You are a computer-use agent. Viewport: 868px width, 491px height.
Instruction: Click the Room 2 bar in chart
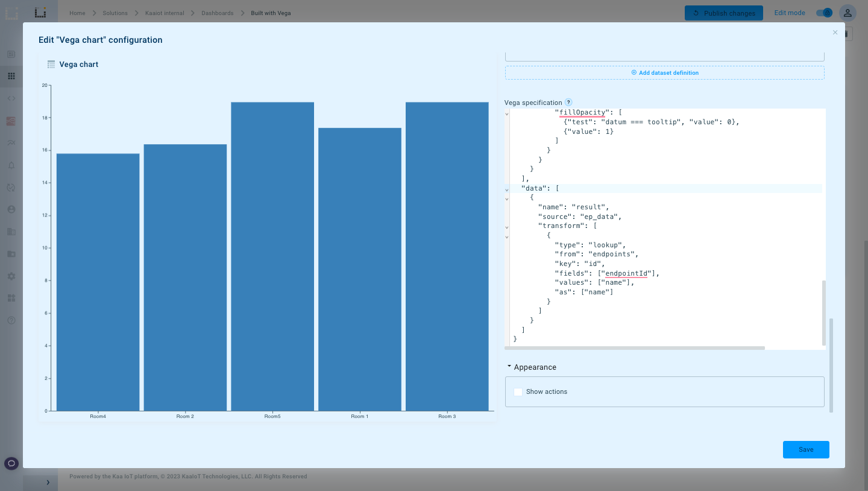(185, 277)
